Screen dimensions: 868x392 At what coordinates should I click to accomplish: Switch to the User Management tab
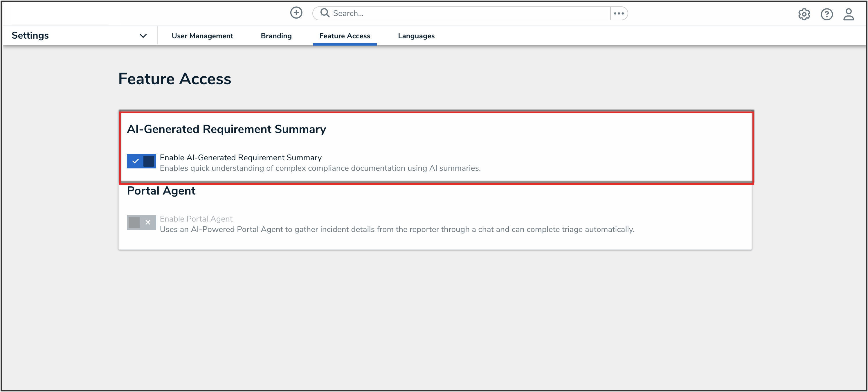click(202, 36)
